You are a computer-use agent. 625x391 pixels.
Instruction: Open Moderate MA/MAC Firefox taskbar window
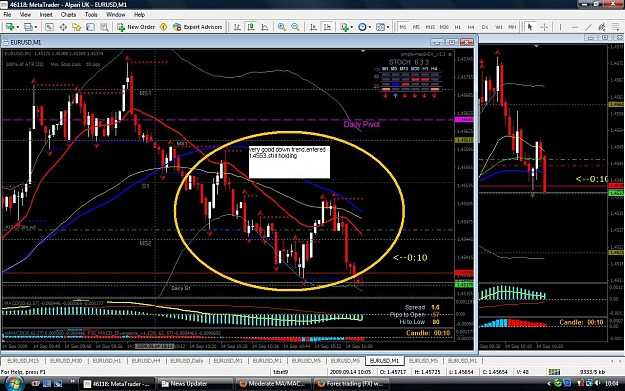tap(273, 384)
